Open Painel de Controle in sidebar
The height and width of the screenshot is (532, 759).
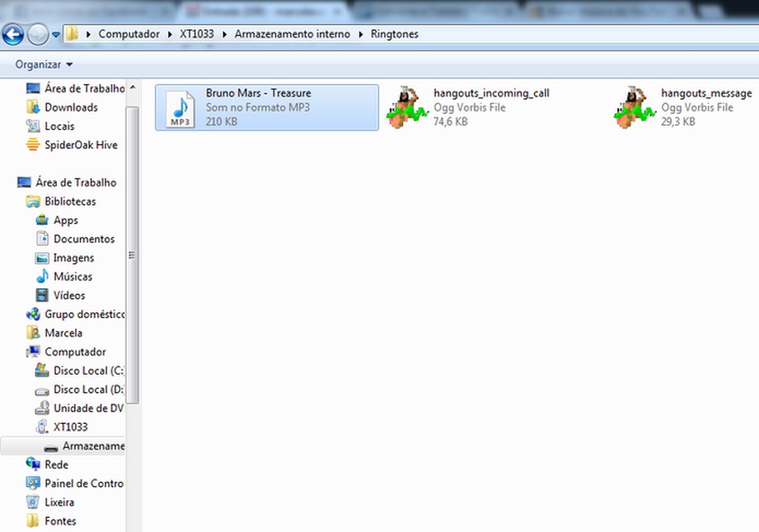(84, 483)
